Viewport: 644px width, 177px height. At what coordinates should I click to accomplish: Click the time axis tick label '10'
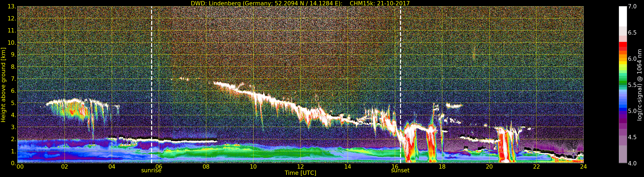[253, 167]
